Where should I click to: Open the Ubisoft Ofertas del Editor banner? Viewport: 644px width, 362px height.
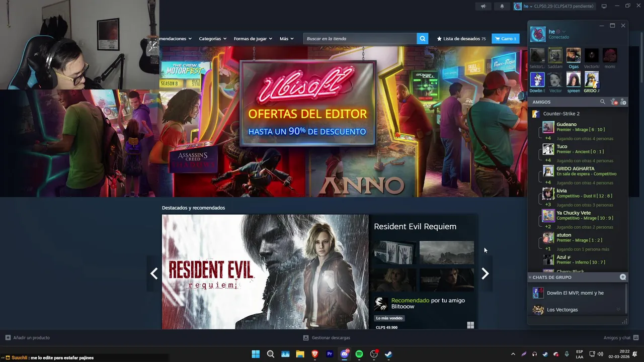click(307, 103)
